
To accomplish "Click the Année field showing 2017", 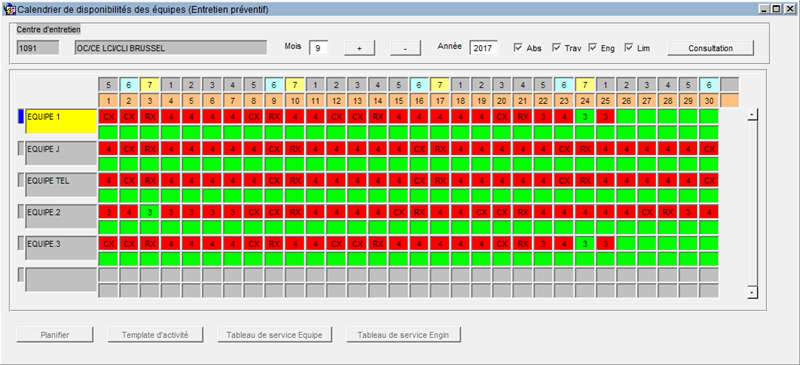I will (x=483, y=48).
